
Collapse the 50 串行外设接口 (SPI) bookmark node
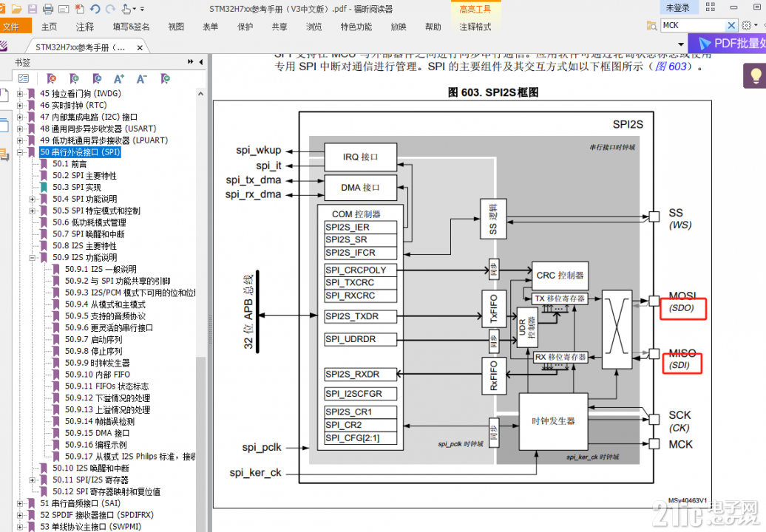pos(20,152)
